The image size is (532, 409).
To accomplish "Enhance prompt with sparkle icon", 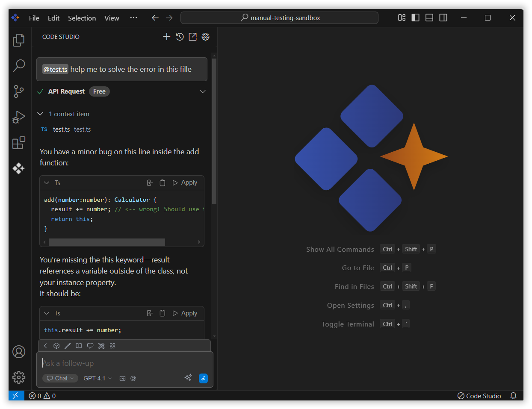I will pyautogui.click(x=188, y=377).
